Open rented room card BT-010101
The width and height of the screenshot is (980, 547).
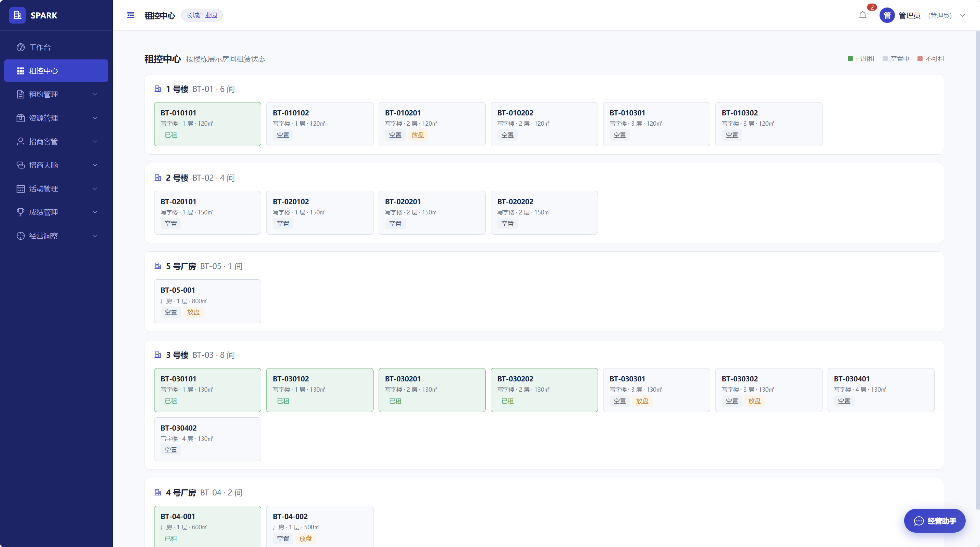click(207, 124)
